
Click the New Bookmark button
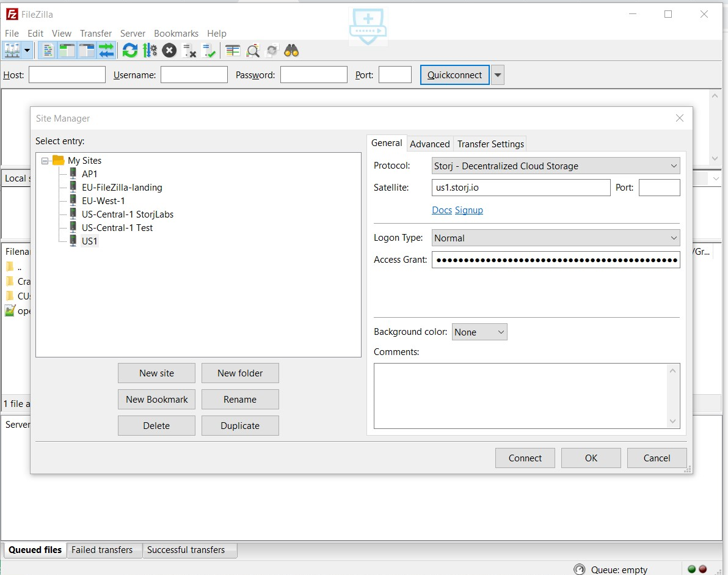156,400
